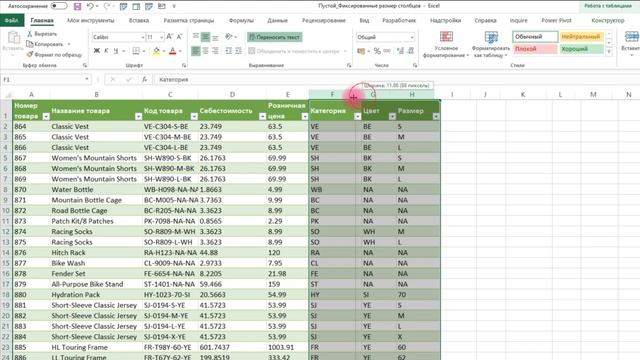The height and width of the screenshot is (360, 640).
Task: Apply the Плохой cell style
Action: pos(535,49)
